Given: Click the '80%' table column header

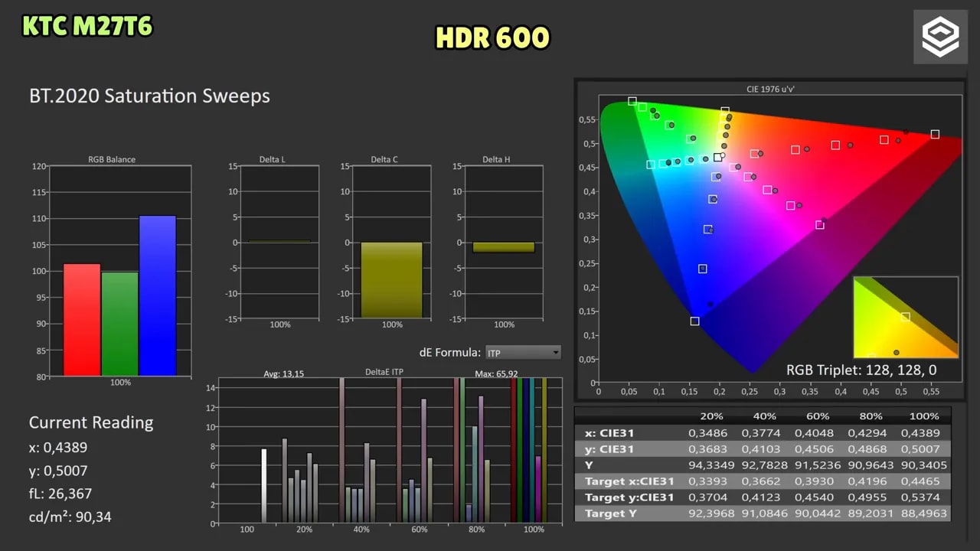Looking at the screenshot, I should point(871,416).
